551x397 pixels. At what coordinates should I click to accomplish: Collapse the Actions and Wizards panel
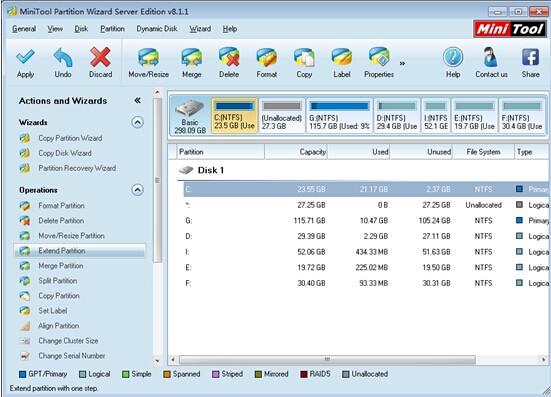[x=137, y=101]
